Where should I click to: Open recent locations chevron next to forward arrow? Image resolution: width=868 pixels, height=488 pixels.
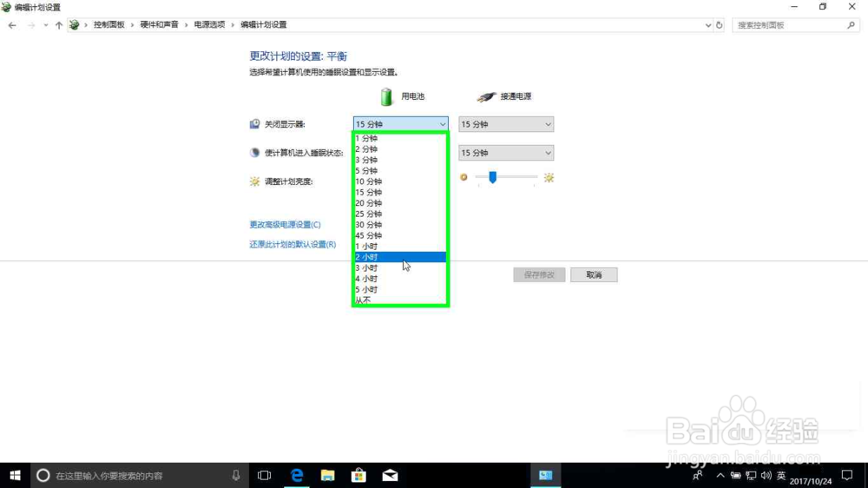pyautogui.click(x=45, y=25)
